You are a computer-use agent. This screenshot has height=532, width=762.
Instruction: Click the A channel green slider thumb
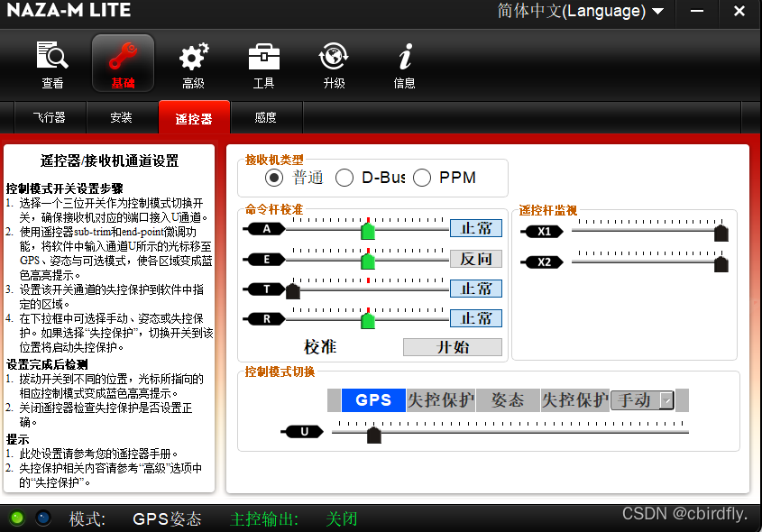point(368,231)
